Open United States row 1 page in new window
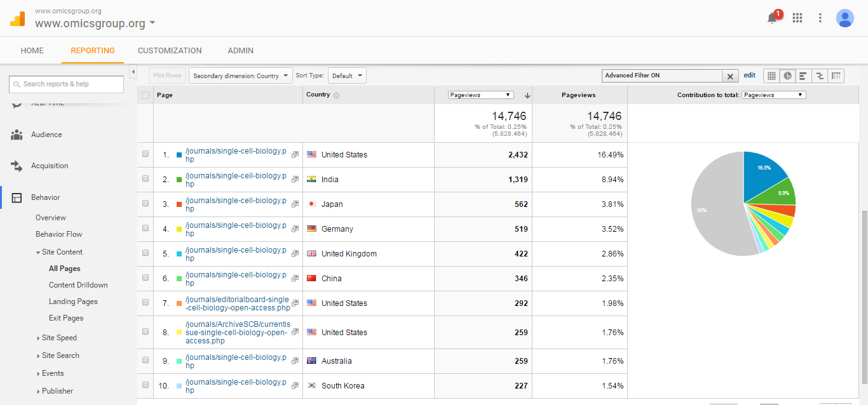The image size is (868, 405). tap(295, 155)
